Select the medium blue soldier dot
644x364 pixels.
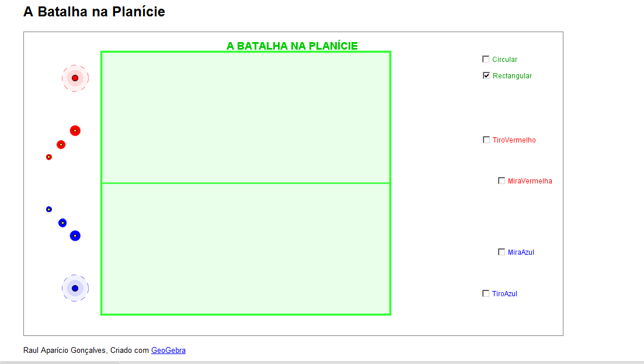(x=62, y=223)
